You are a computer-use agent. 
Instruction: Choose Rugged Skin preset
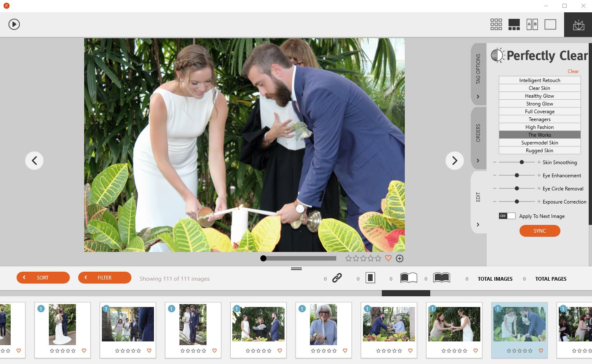click(539, 151)
